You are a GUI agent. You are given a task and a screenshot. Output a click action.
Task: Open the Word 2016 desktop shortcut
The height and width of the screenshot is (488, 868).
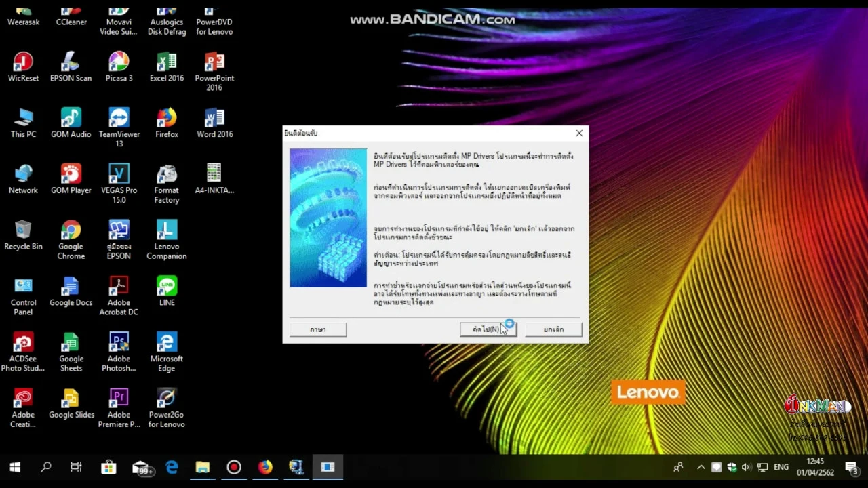[214, 123]
